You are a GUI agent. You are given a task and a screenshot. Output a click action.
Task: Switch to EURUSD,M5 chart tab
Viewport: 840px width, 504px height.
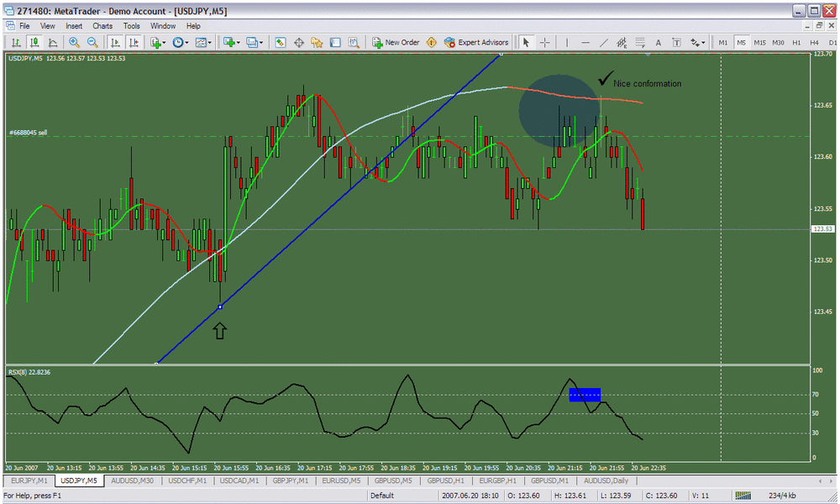click(x=341, y=480)
